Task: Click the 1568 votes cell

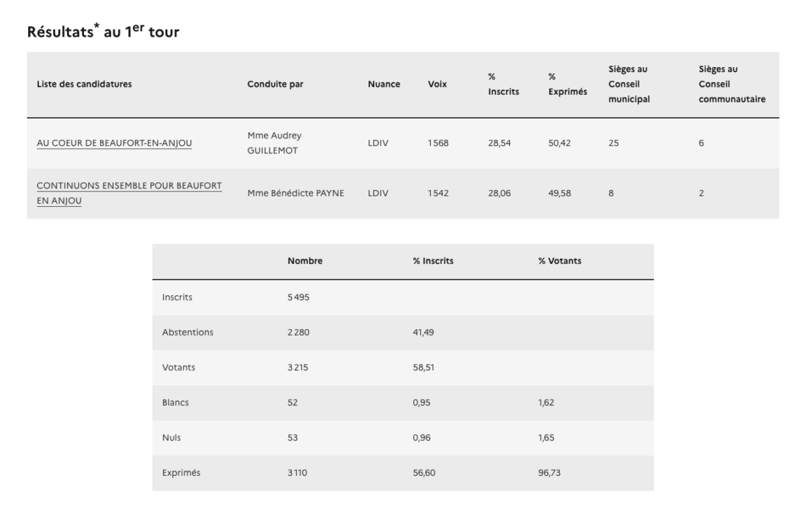Action: tap(437, 143)
